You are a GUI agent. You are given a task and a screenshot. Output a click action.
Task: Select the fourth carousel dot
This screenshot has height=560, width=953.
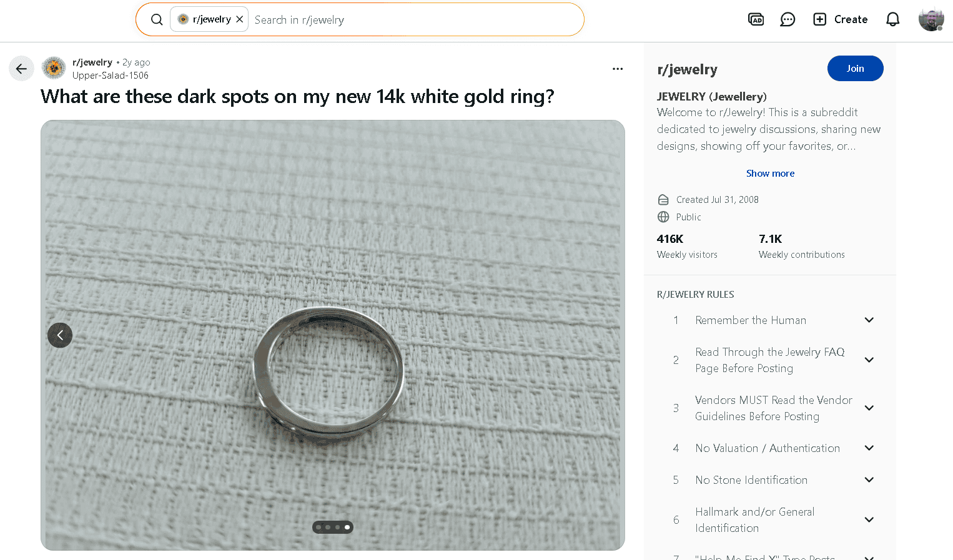click(x=347, y=527)
